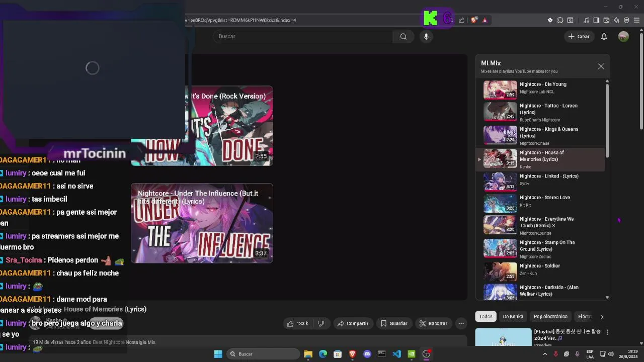Click the music note playlist toolbar icon
The width and height of the screenshot is (644, 362).
click(x=586, y=20)
